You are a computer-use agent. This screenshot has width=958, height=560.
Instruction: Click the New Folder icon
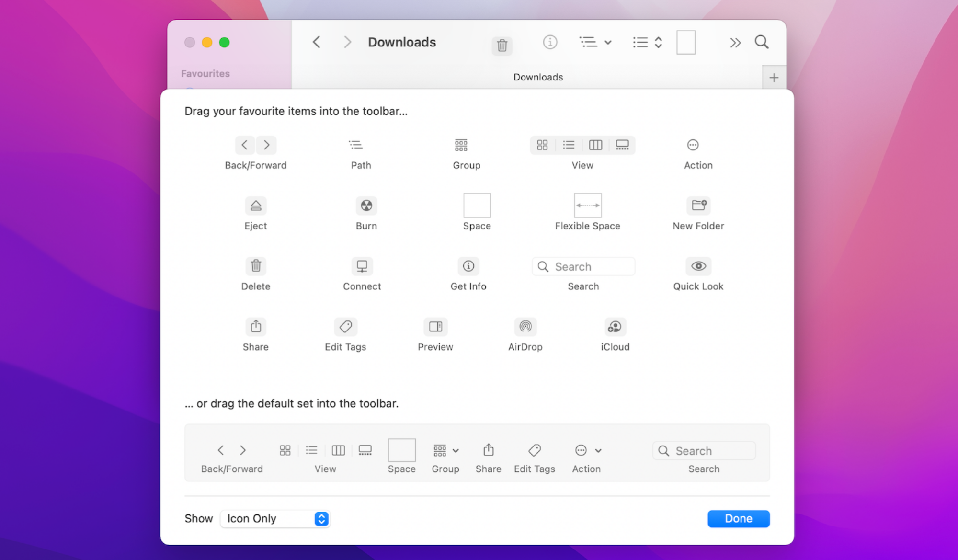[x=699, y=206]
